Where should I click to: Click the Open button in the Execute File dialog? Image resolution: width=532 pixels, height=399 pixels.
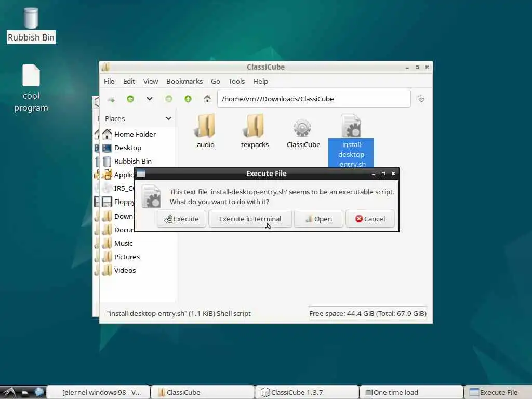(x=318, y=219)
